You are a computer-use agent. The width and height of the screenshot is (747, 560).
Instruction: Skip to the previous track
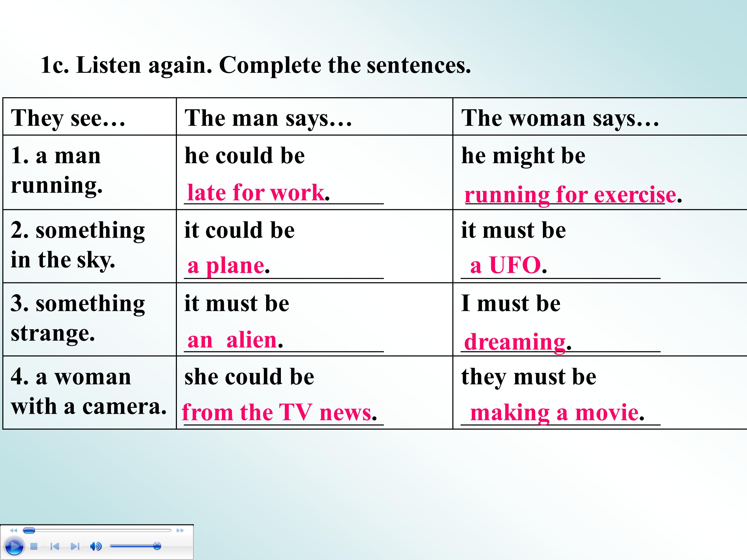(54, 546)
